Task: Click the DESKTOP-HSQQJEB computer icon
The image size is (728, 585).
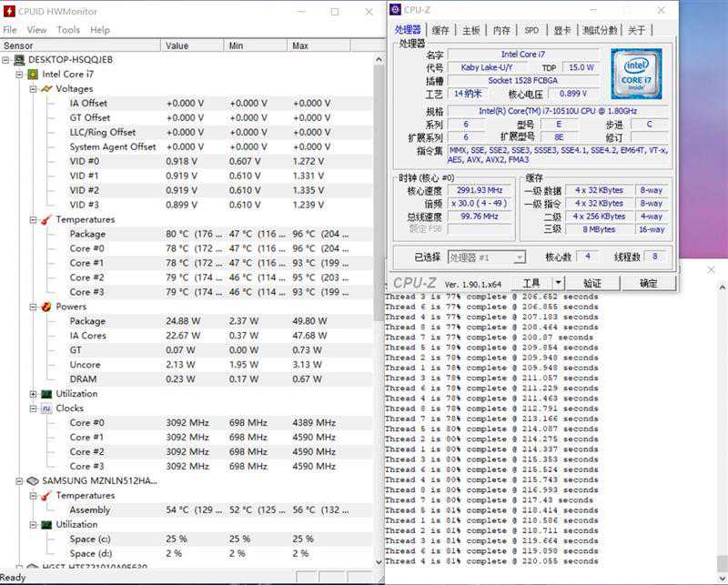Action: (19, 60)
